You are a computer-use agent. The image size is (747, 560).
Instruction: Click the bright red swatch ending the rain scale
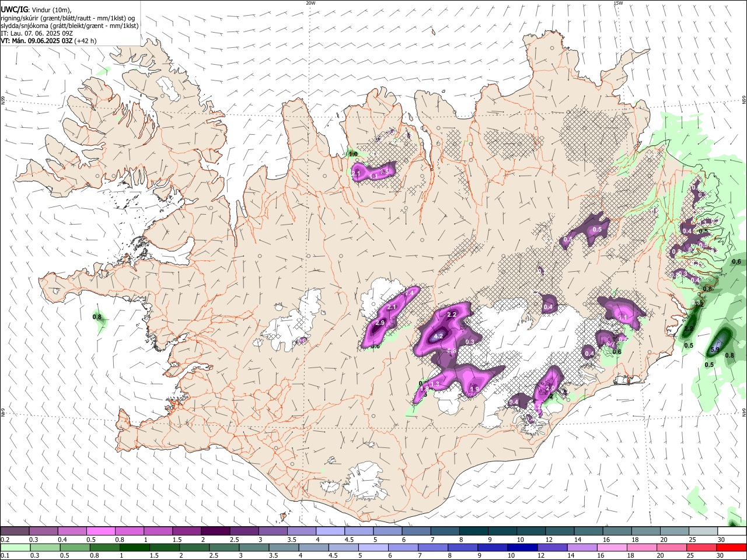coord(732,547)
